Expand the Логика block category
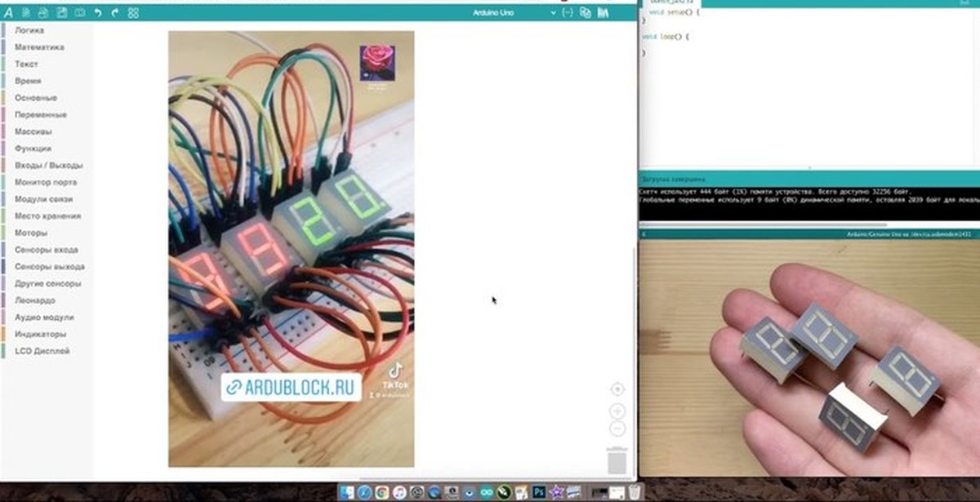 tap(29, 30)
